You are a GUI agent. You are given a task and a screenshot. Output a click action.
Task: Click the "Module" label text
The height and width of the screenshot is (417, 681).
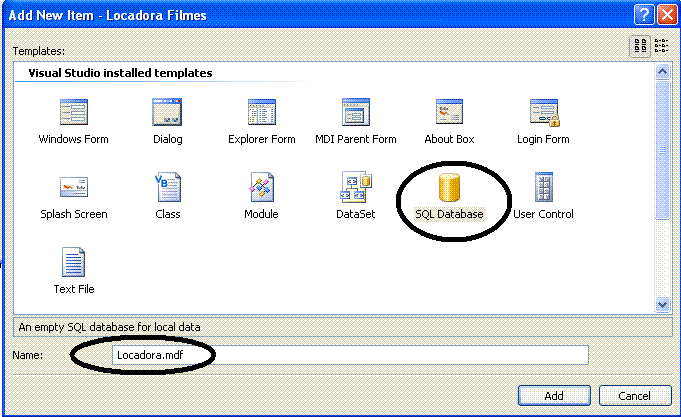click(261, 214)
